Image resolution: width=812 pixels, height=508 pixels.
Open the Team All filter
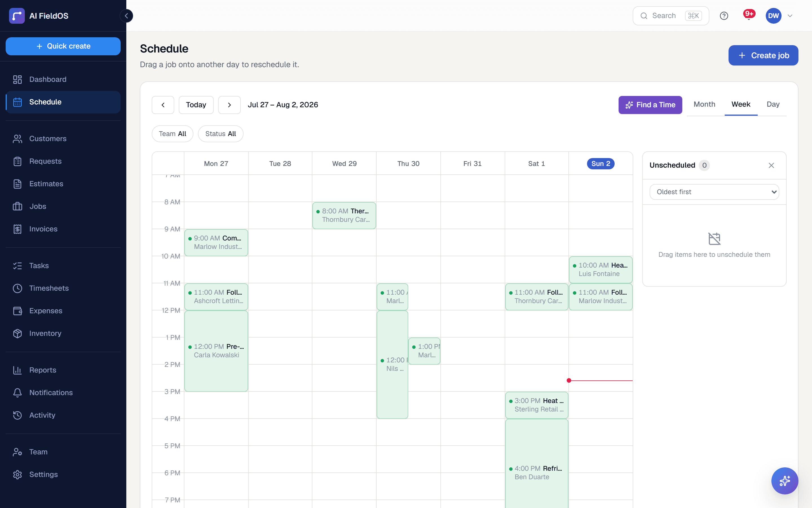pyautogui.click(x=173, y=134)
